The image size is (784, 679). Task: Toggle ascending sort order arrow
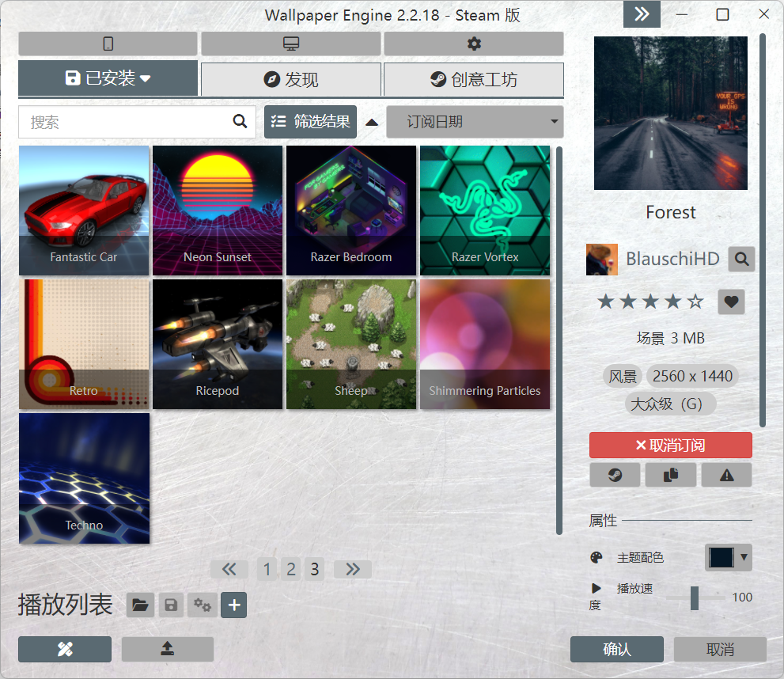pyautogui.click(x=371, y=122)
